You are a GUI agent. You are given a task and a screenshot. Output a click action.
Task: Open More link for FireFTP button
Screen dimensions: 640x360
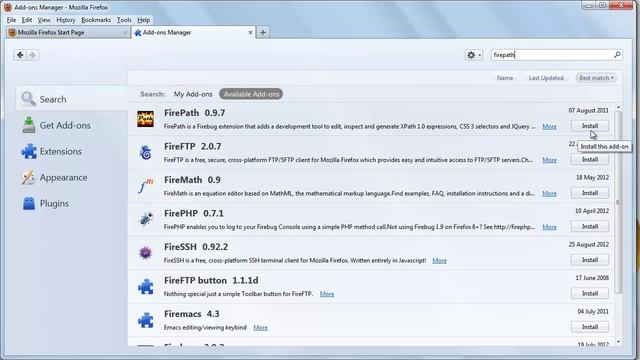point(327,294)
